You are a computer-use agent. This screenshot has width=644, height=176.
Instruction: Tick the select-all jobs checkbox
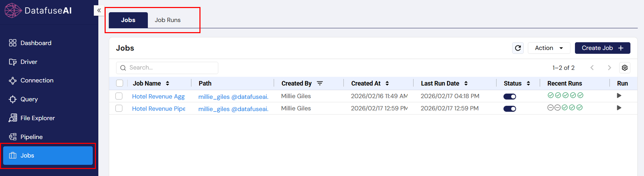pyautogui.click(x=120, y=83)
